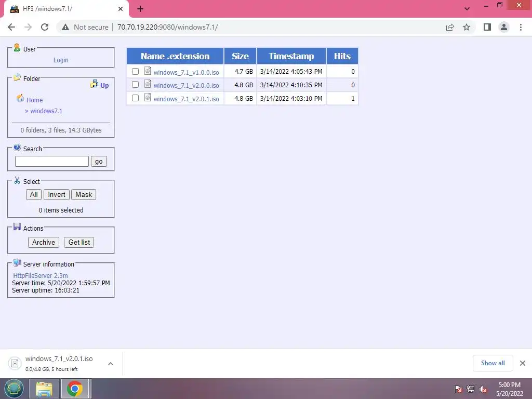The image size is (532, 399).
Task: Sort the listing by Size
Action: [240, 56]
